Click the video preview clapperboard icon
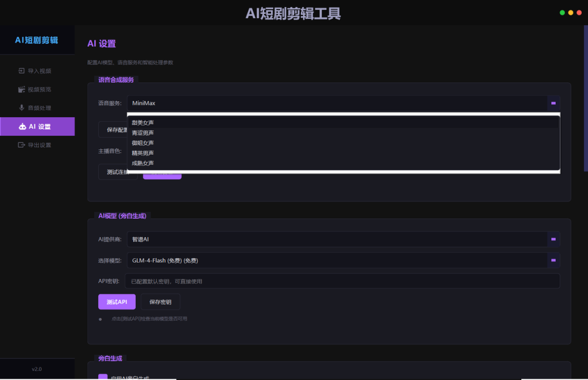The height and width of the screenshot is (380, 588). pos(21,89)
